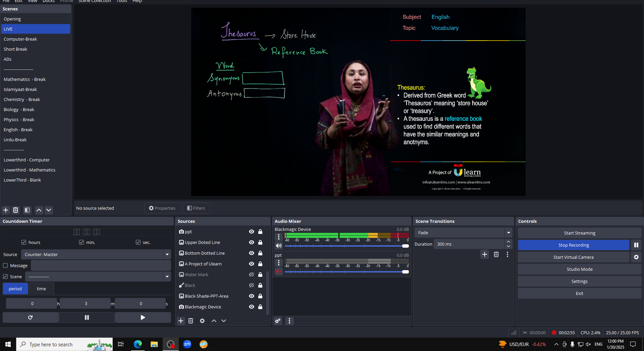The image size is (644, 351).
Task: Open scene filters icon in Scenes panel
Action: [27, 210]
